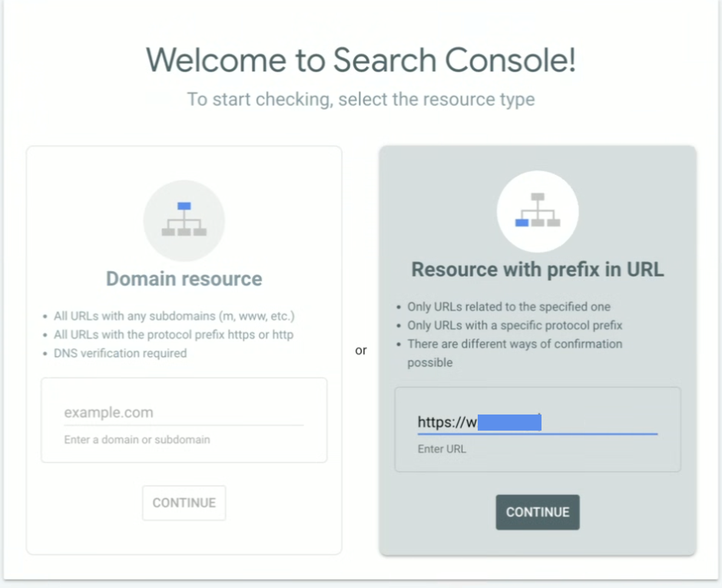Click the "To start checking" subtitle text
The height and width of the screenshot is (588, 722).
(361, 99)
